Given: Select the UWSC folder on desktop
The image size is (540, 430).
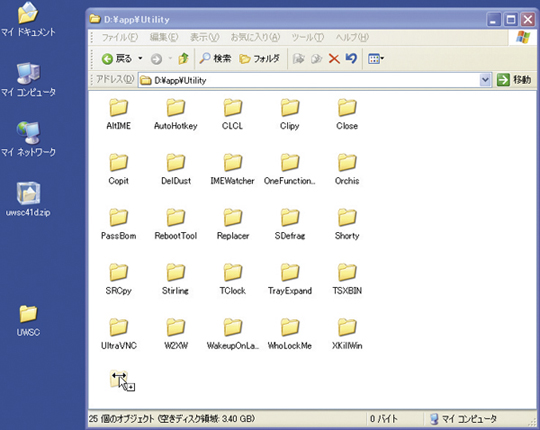Looking at the screenshot, I should tap(28, 321).
